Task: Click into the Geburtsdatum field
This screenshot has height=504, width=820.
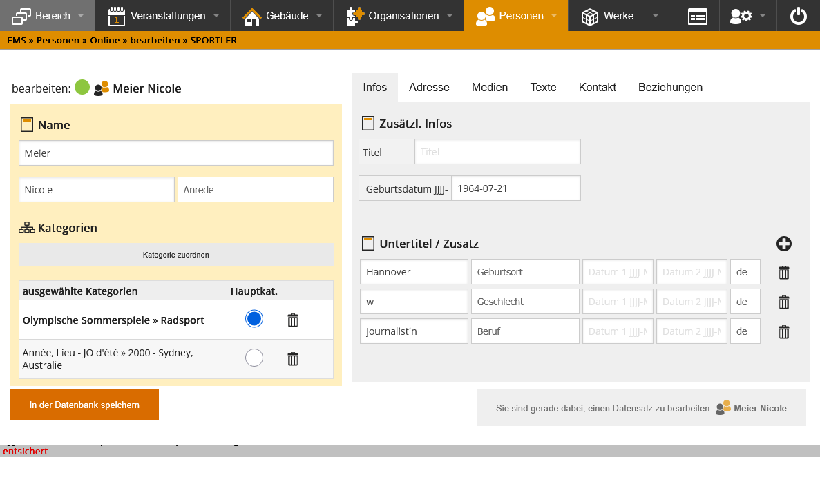Action: tap(515, 188)
